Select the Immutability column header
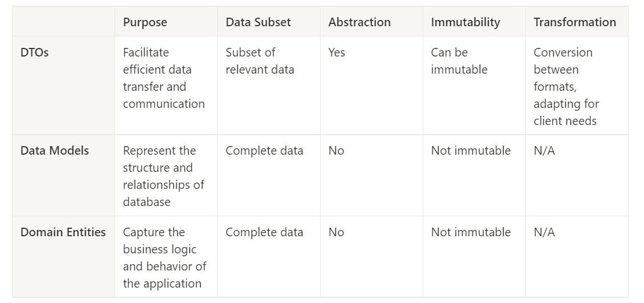Image resolution: width=644 pixels, height=303 pixels. [465, 22]
